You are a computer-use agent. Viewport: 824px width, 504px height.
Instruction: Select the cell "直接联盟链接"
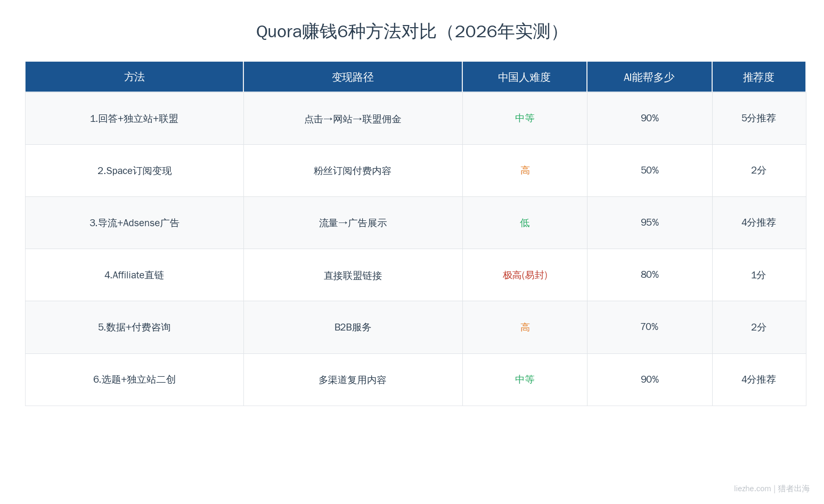click(353, 275)
